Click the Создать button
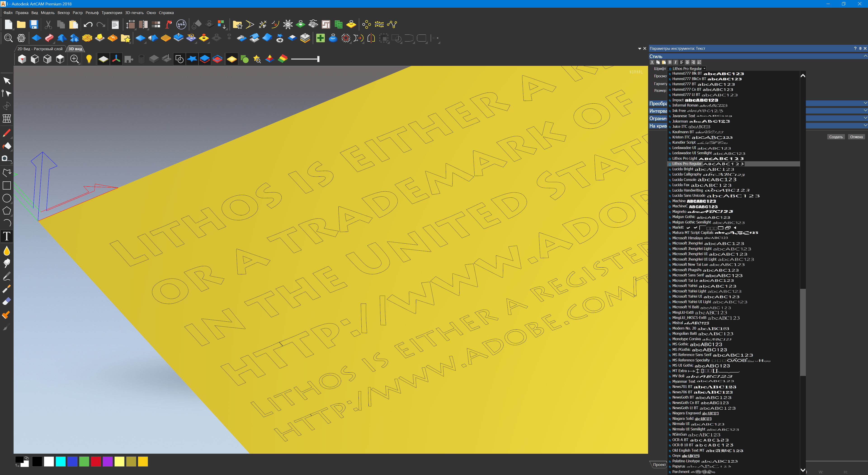 click(836, 137)
